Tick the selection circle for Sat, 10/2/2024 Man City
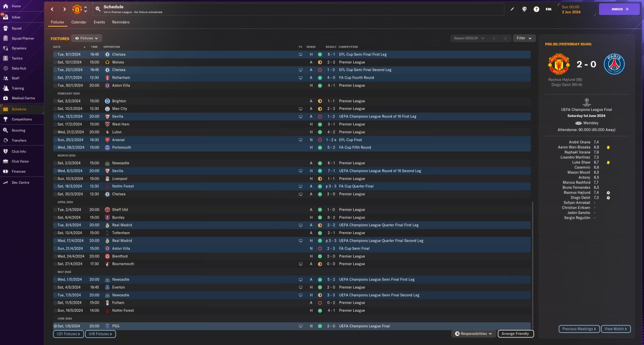The width and height of the screenshot is (644, 345). 55,109
